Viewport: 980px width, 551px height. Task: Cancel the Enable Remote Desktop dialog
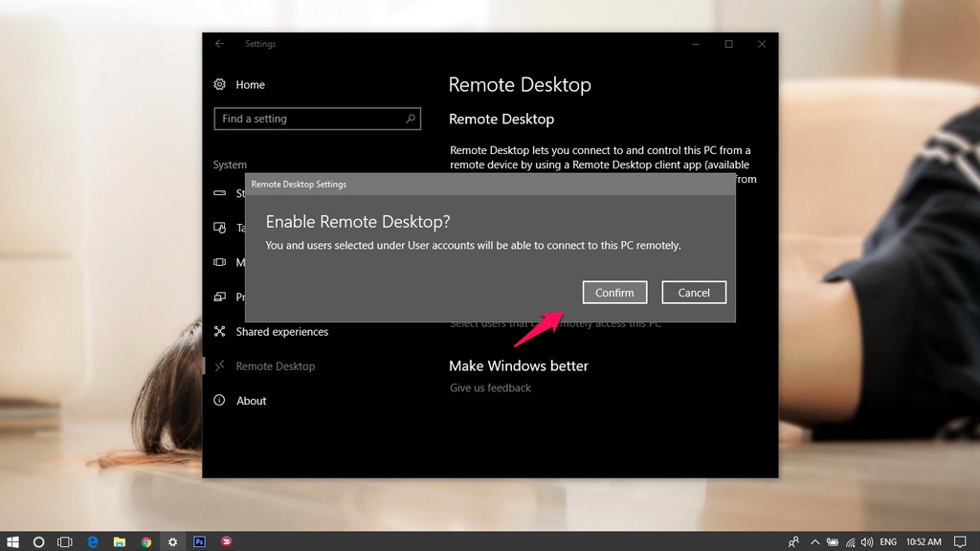pyautogui.click(x=694, y=293)
